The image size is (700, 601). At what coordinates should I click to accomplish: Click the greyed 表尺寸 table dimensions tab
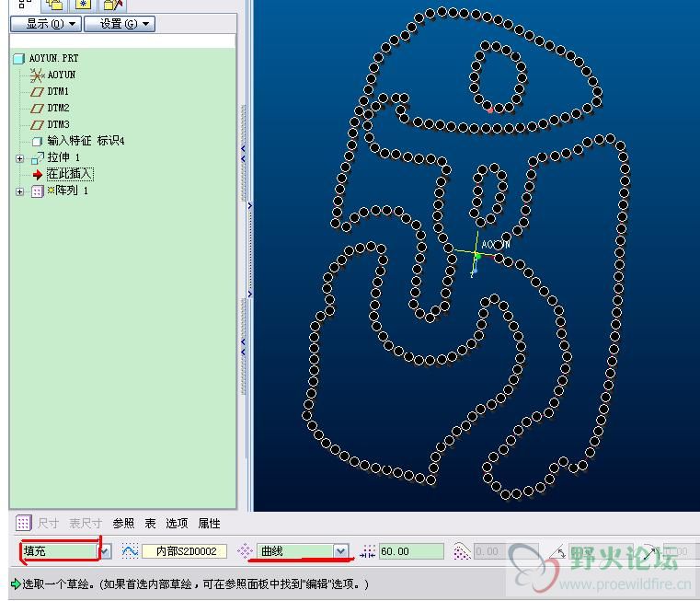(86, 524)
